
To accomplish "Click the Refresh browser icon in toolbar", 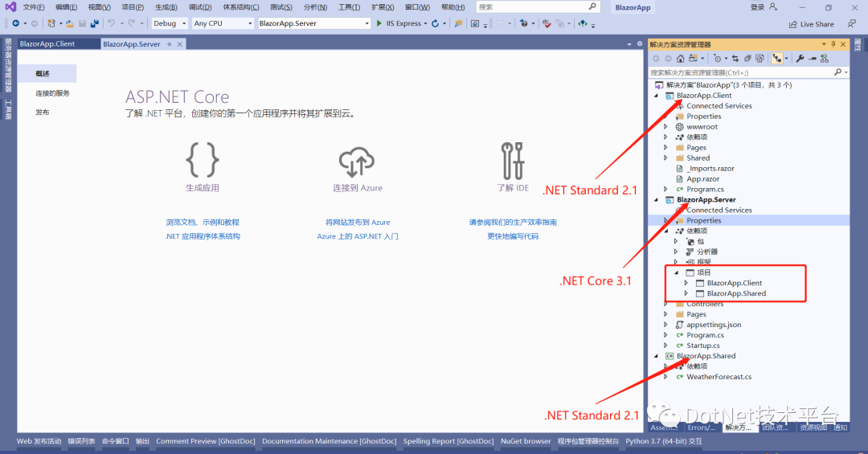I will 435,23.
